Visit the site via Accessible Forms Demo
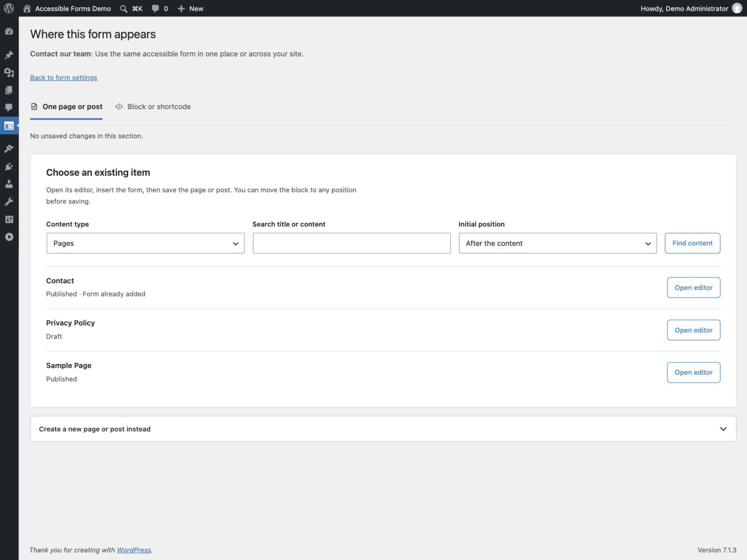This screenshot has width=747, height=560. [x=67, y=8]
